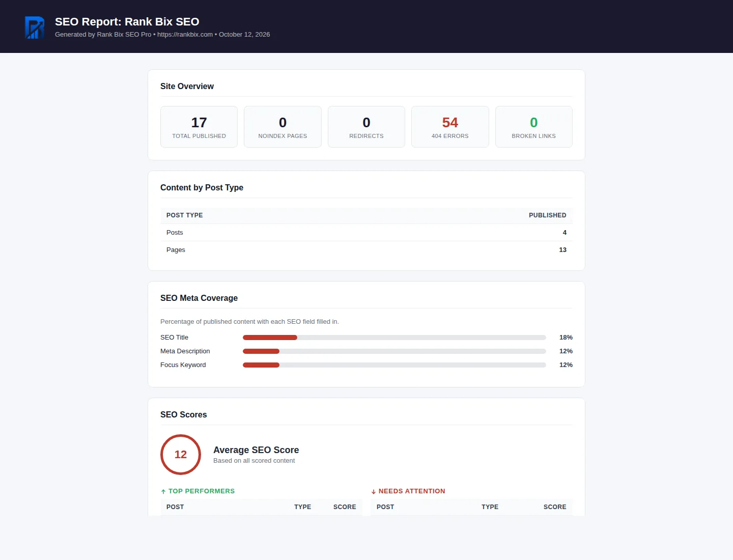Click the "Content by Post Type" heading

pos(202,188)
